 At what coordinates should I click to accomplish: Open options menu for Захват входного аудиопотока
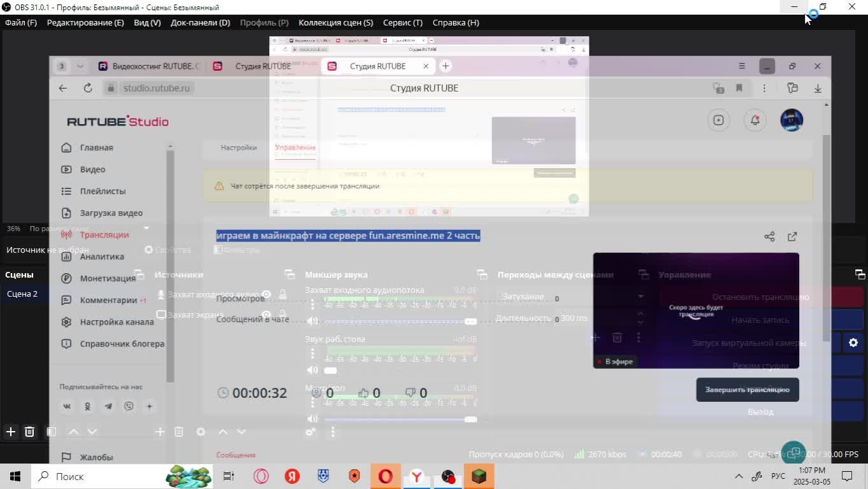[x=312, y=305]
